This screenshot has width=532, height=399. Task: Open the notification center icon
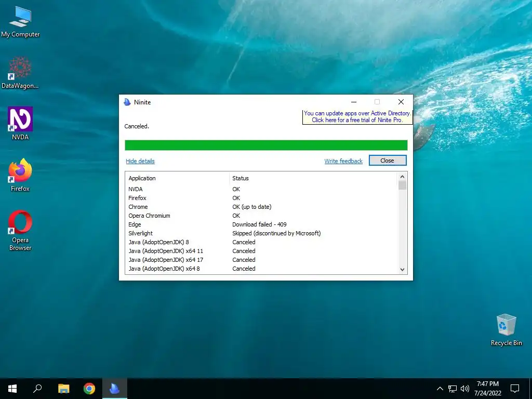(515, 389)
